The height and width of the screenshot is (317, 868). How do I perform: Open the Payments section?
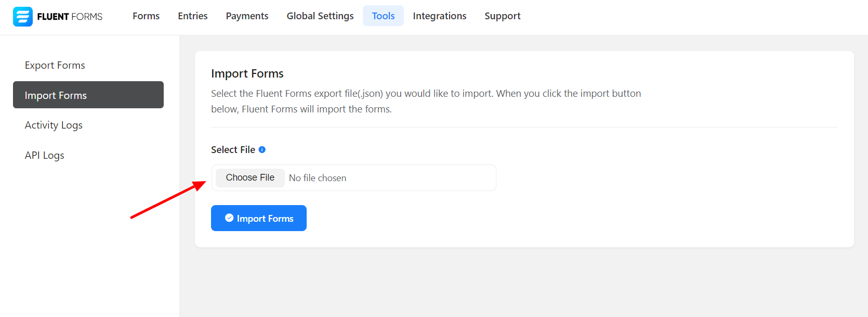tap(247, 16)
